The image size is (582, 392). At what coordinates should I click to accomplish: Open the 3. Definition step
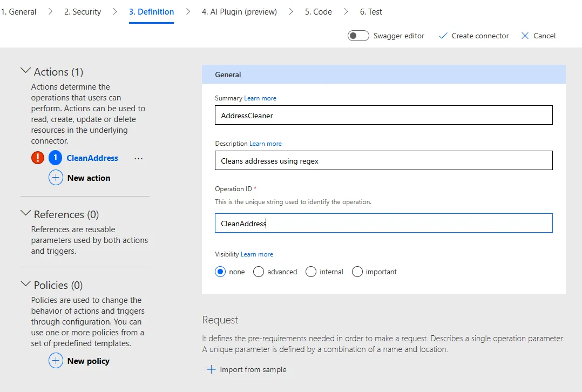tap(151, 12)
